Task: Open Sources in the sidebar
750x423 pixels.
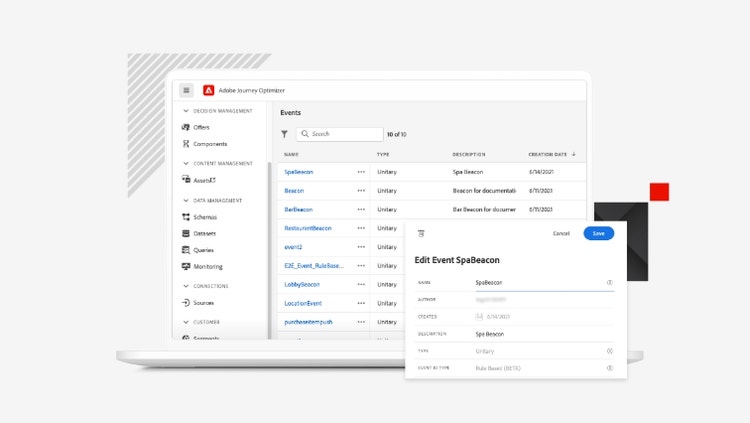Action: 203,303
